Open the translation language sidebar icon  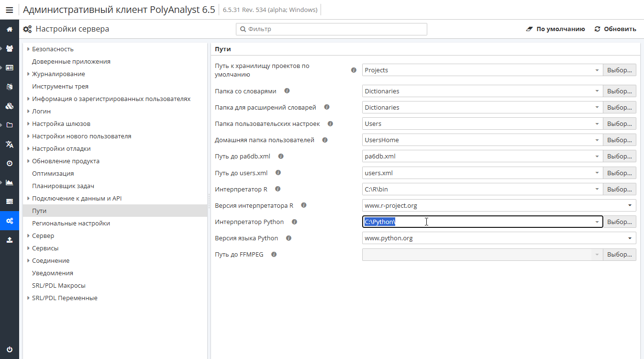pyautogui.click(x=10, y=144)
